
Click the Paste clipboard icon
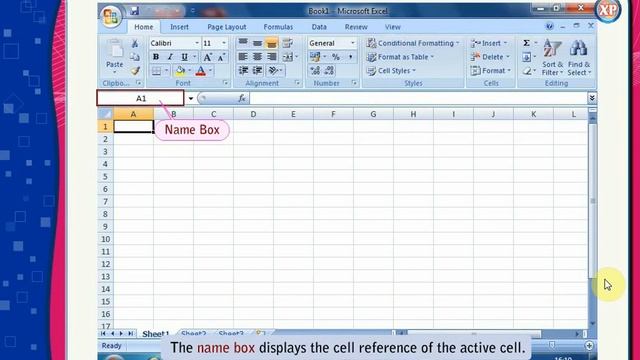(115, 49)
